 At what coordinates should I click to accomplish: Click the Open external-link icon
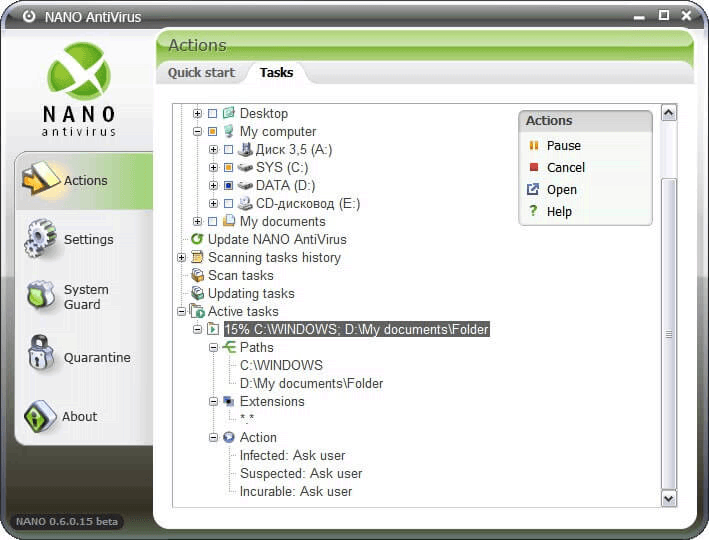coord(533,189)
